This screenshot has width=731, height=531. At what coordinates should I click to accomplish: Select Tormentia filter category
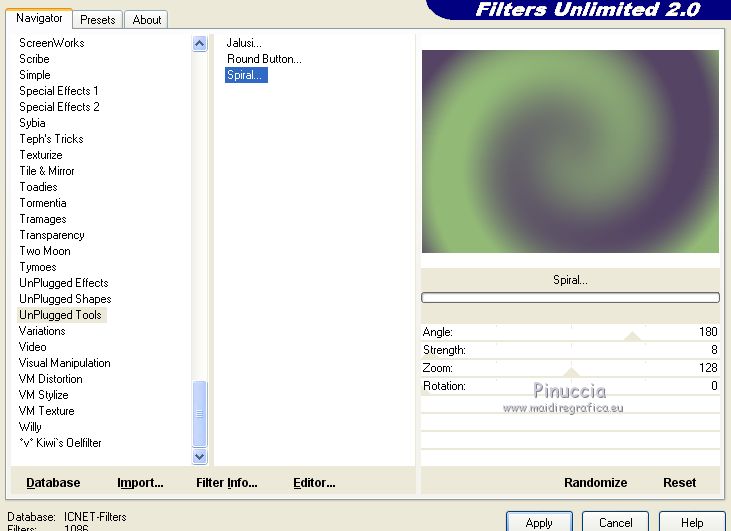[x=43, y=203]
